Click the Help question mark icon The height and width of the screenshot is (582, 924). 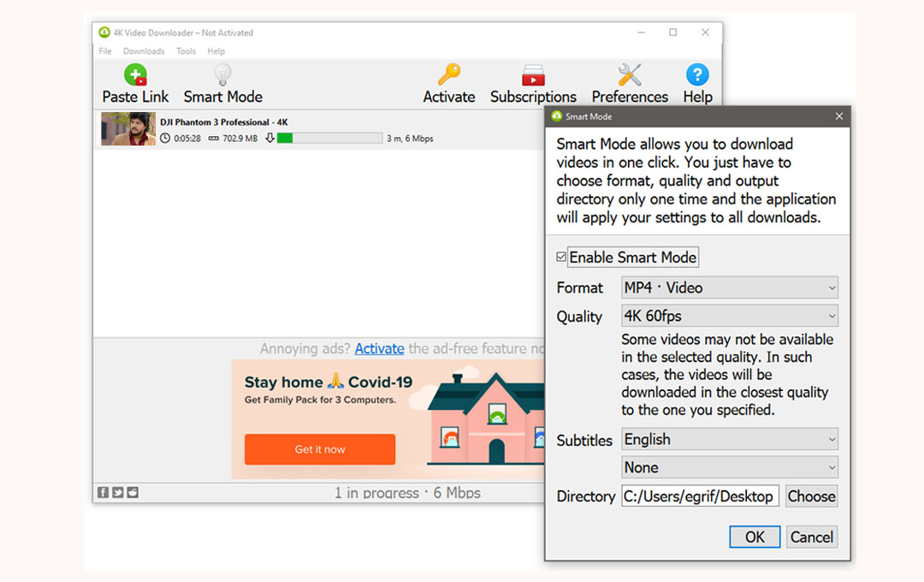[697, 74]
